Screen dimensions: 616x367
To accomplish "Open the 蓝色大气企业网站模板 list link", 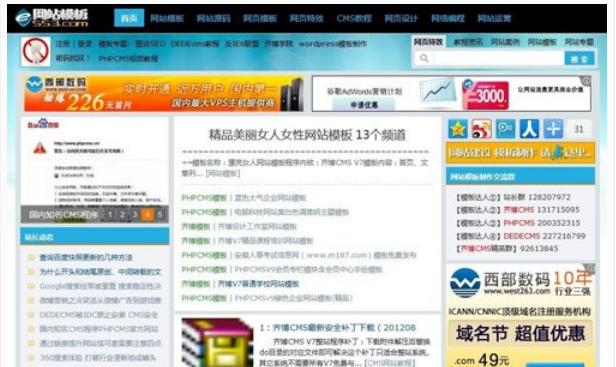I will click(x=270, y=198).
